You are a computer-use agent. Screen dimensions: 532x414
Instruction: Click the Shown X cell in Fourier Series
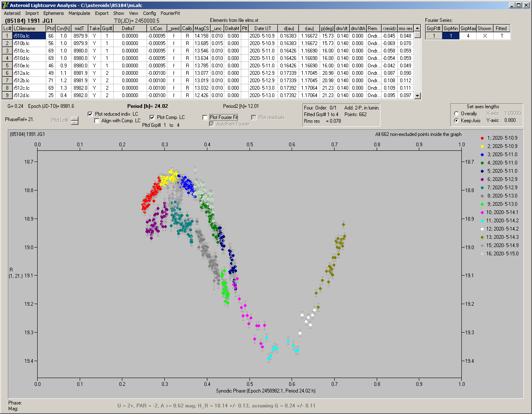tap(484, 36)
